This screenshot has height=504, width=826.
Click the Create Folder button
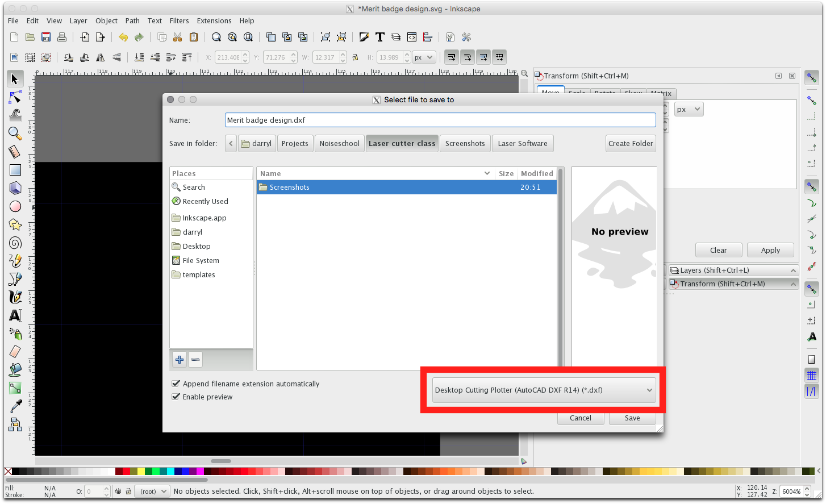point(630,143)
